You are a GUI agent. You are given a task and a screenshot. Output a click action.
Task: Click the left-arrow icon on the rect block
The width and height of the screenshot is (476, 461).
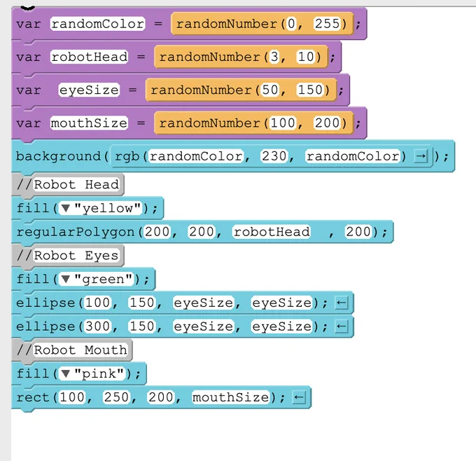tap(299, 397)
